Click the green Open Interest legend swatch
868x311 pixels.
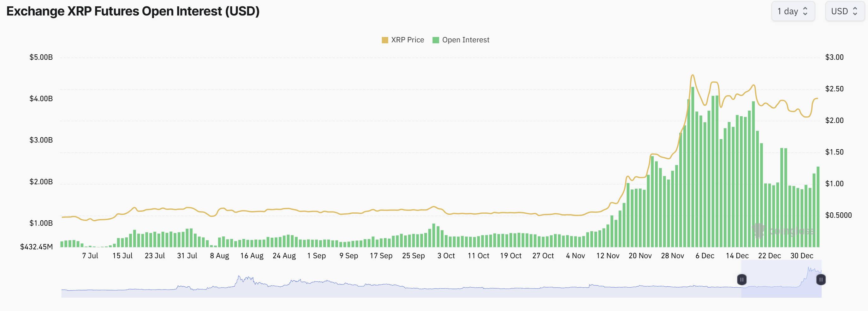435,40
